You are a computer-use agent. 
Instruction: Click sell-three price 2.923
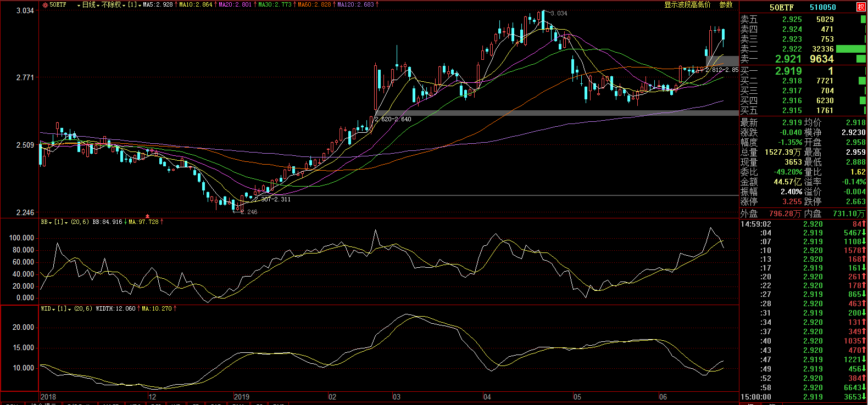(792, 39)
